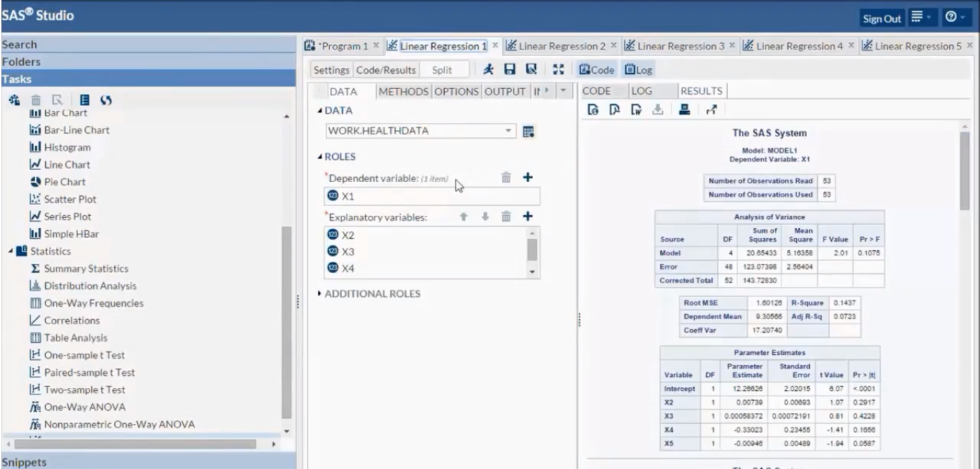Show the Log display
Image resolution: width=980 pixels, height=469 pixels.
(x=631, y=70)
